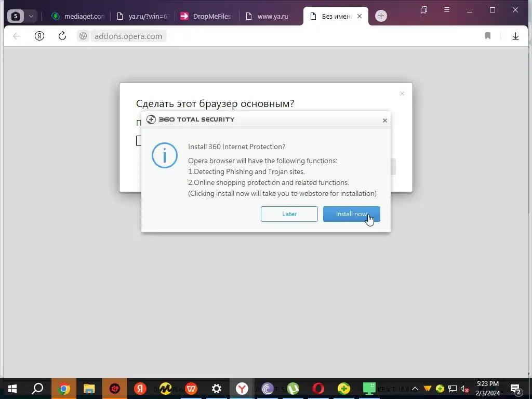Click the Later button
This screenshot has width=532, height=399.
pos(289,214)
